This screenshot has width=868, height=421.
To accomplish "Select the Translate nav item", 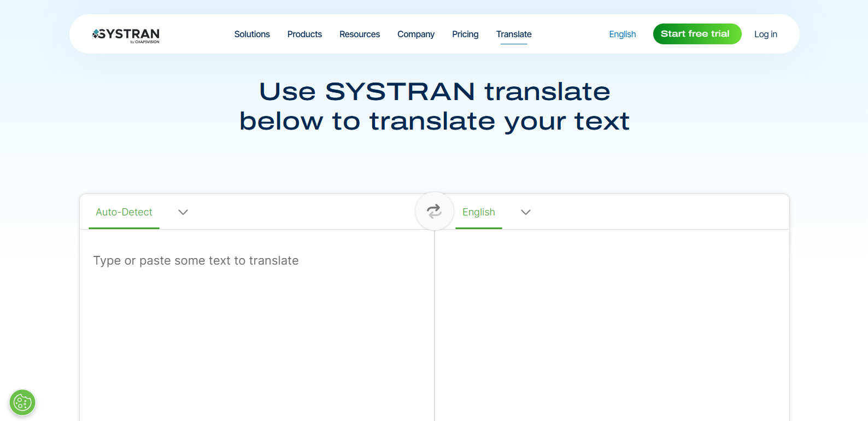I will [x=514, y=34].
